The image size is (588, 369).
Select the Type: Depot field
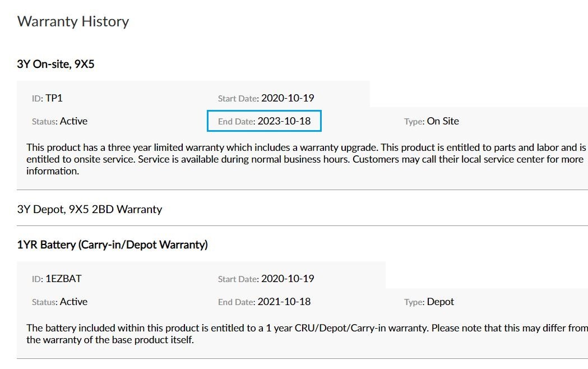pyautogui.click(x=429, y=302)
